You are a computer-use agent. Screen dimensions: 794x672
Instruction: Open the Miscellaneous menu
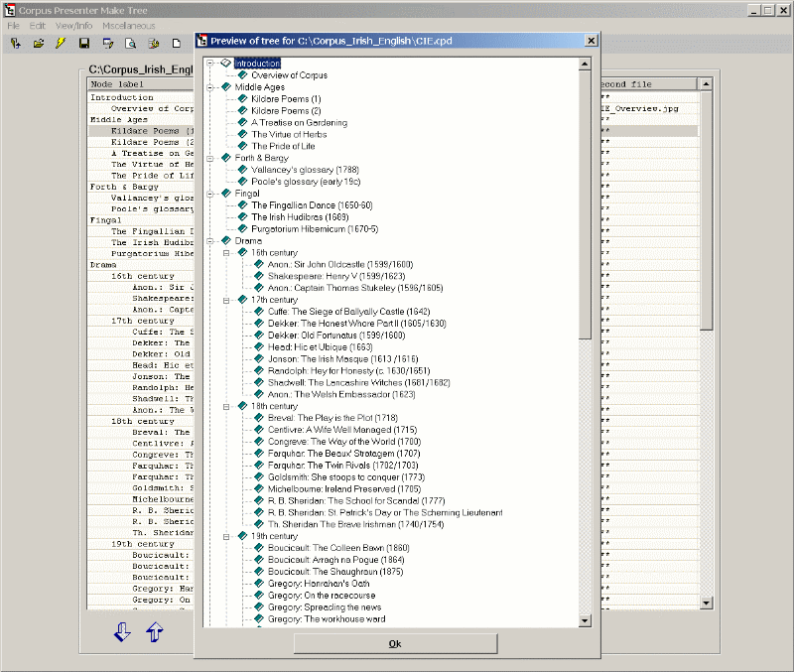128,25
